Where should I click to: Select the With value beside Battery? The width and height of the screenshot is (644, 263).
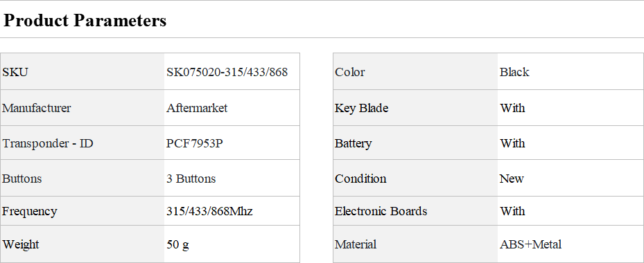pos(512,143)
